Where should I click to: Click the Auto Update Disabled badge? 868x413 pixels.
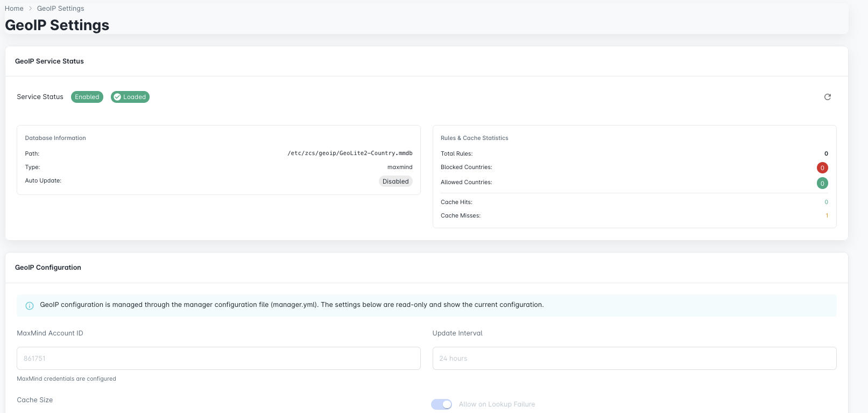point(395,181)
